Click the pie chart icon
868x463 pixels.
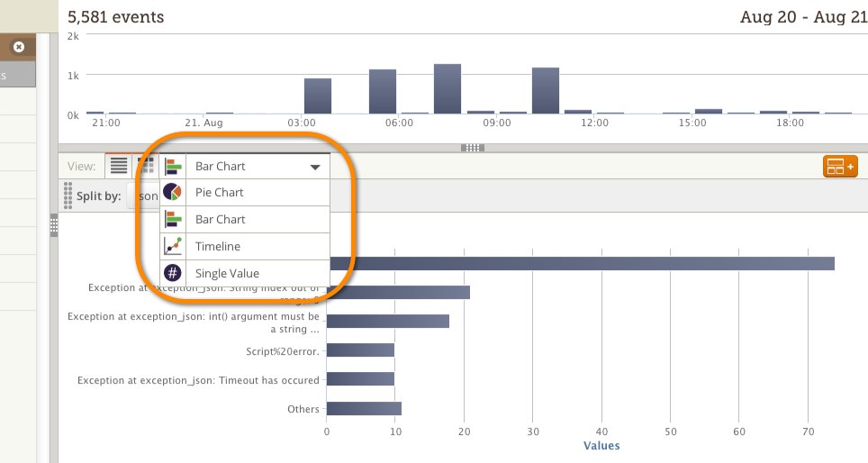tap(173, 193)
